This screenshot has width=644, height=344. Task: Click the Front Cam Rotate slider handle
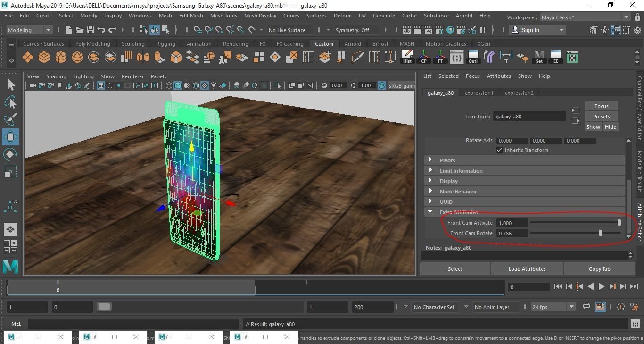click(600, 233)
